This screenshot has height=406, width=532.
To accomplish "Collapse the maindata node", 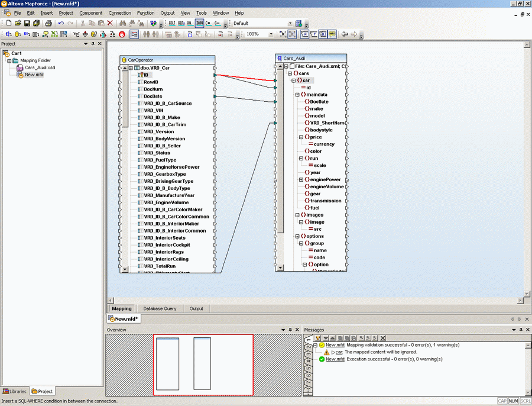I will pos(297,95).
